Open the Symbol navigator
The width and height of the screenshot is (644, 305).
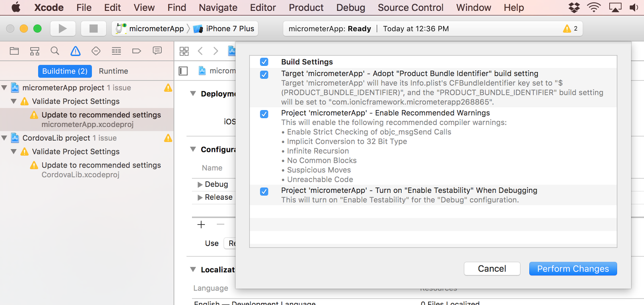pyautogui.click(x=35, y=51)
